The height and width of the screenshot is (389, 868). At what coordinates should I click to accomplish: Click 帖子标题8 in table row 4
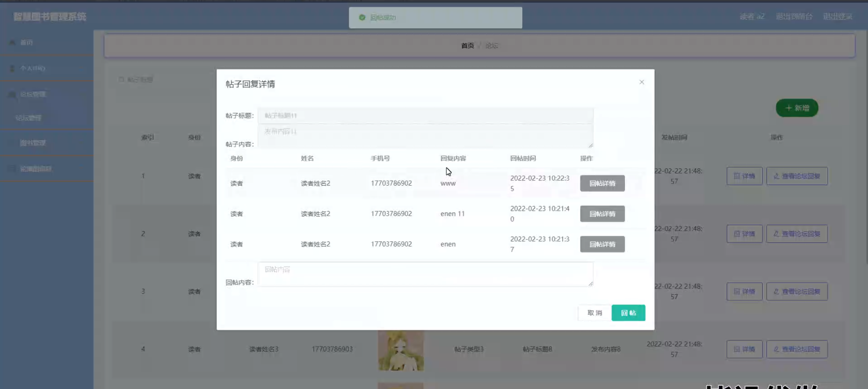pos(537,349)
